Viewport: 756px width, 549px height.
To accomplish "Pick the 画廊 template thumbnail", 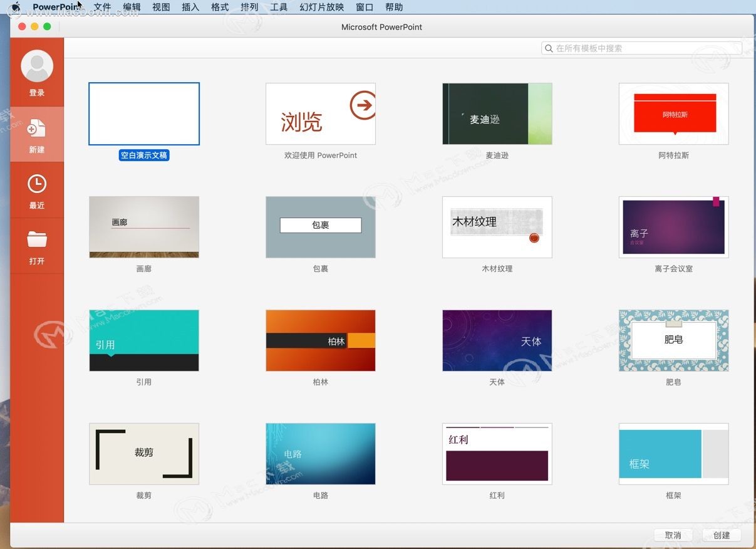I will point(144,227).
